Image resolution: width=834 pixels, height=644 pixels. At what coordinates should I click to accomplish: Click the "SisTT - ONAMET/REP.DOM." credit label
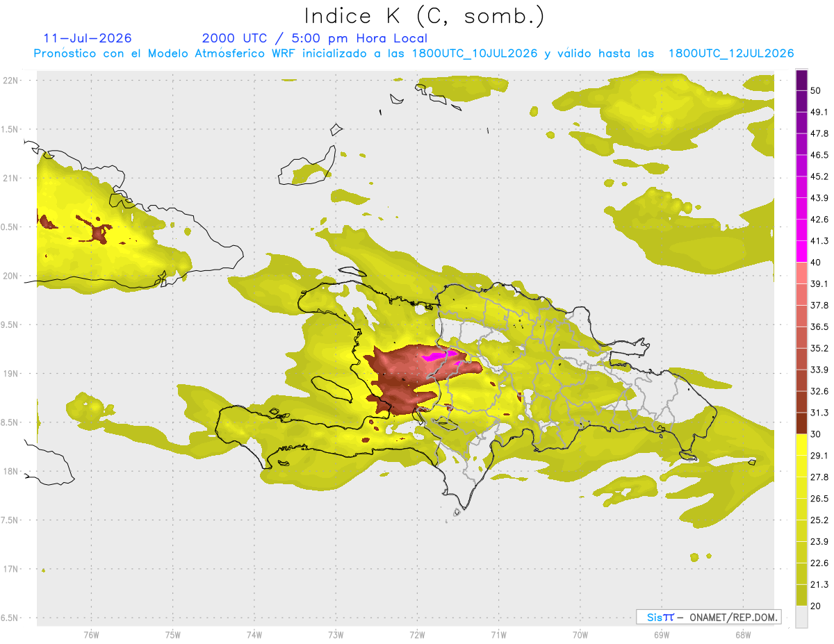708,617
